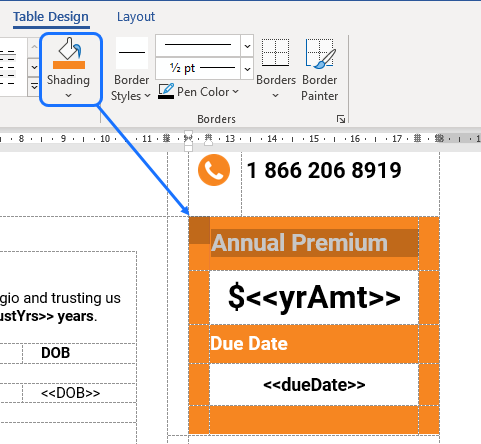Click the <<dueDate>> field cell
Image resolution: width=481 pixels, height=444 pixels.
pyautogui.click(x=314, y=385)
